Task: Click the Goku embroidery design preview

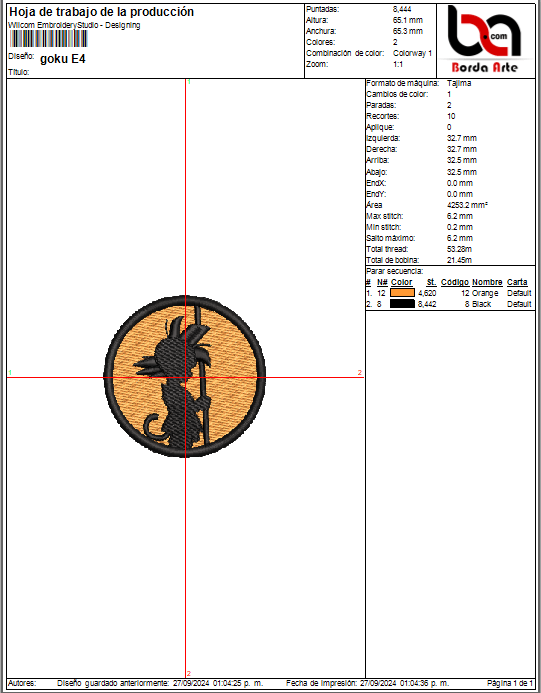Action: [185, 376]
